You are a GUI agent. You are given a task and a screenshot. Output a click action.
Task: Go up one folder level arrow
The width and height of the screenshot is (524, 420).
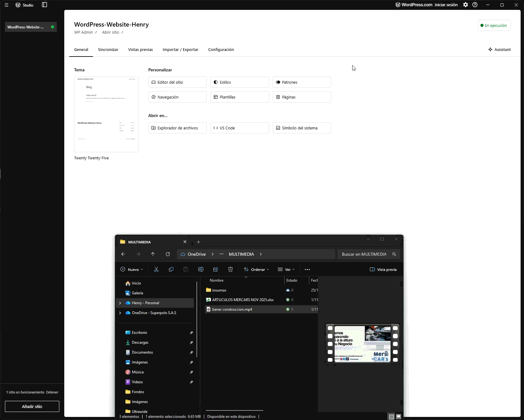[153, 254]
